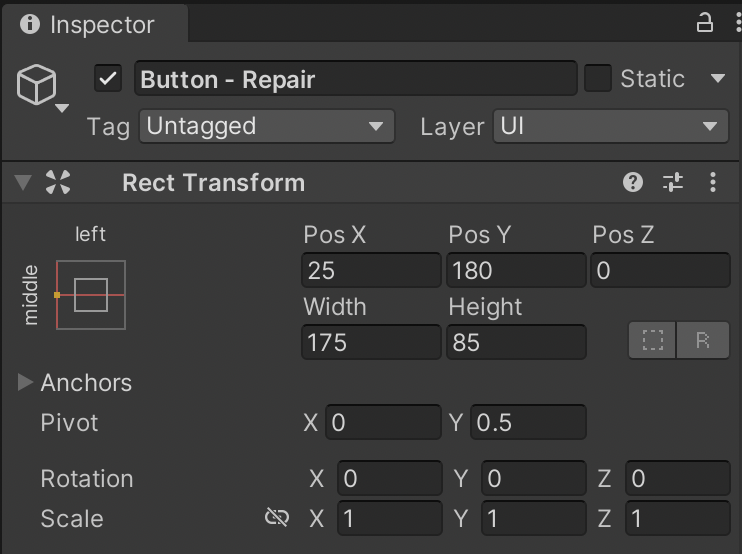This screenshot has height=554, width=742.
Task: Open Rect Transform component kebab menu
Action: [713, 182]
